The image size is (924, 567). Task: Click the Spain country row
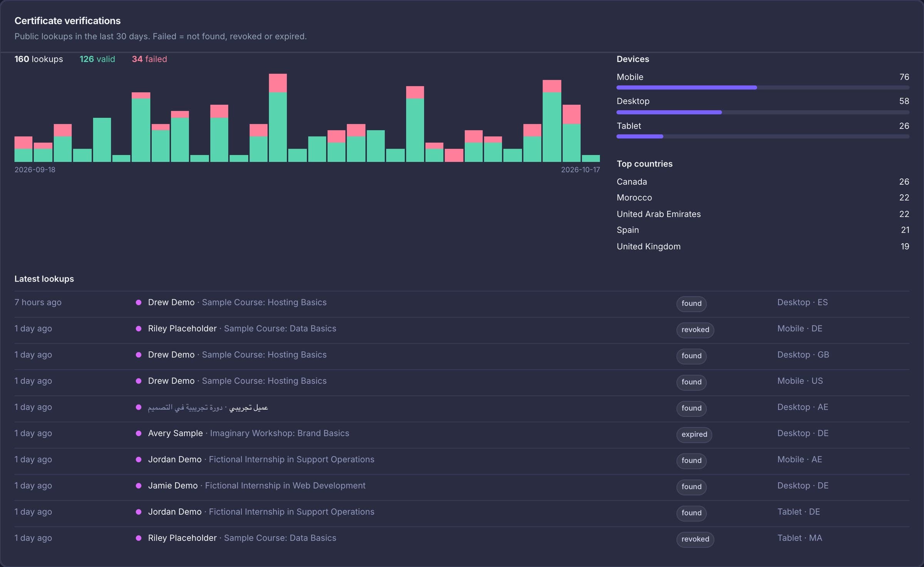point(763,230)
